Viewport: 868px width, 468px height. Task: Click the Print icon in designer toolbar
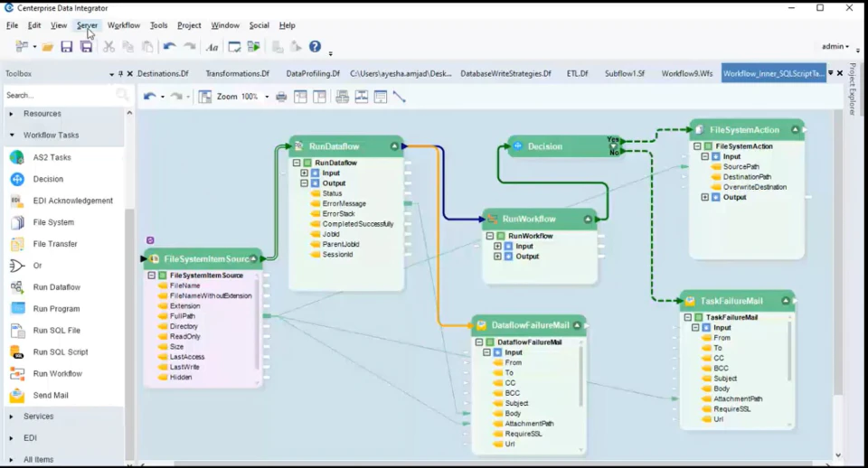click(x=281, y=97)
